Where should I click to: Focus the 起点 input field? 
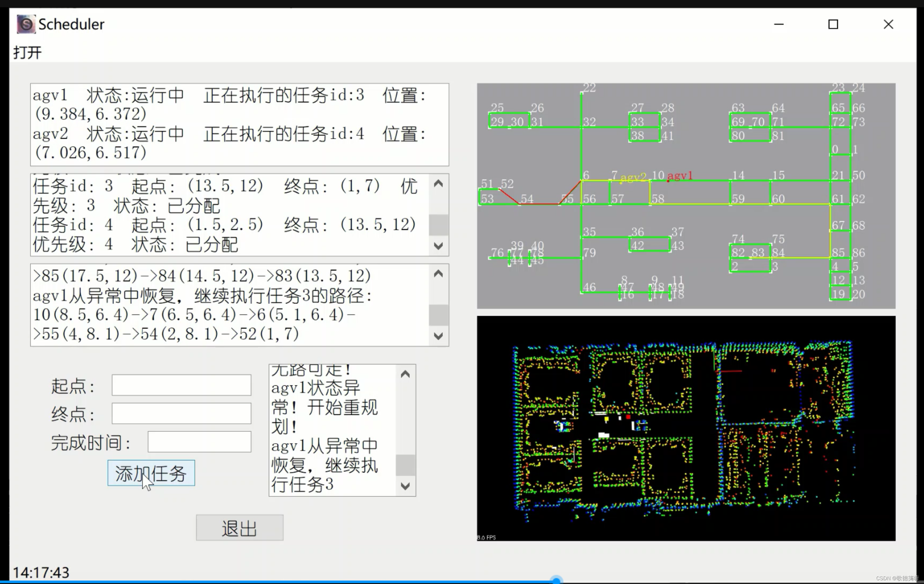click(182, 385)
